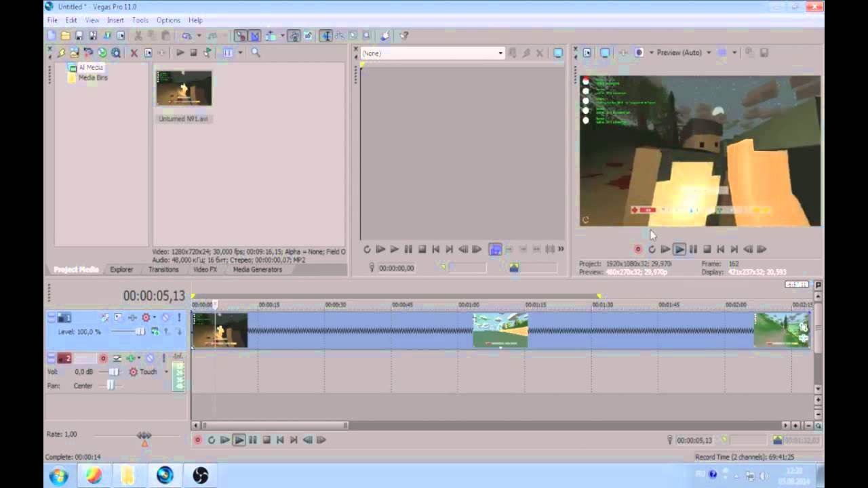The height and width of the screenshot is (488, 868).
Task: Click the Split Screen View icon in preview
Action: pos(639,52)
